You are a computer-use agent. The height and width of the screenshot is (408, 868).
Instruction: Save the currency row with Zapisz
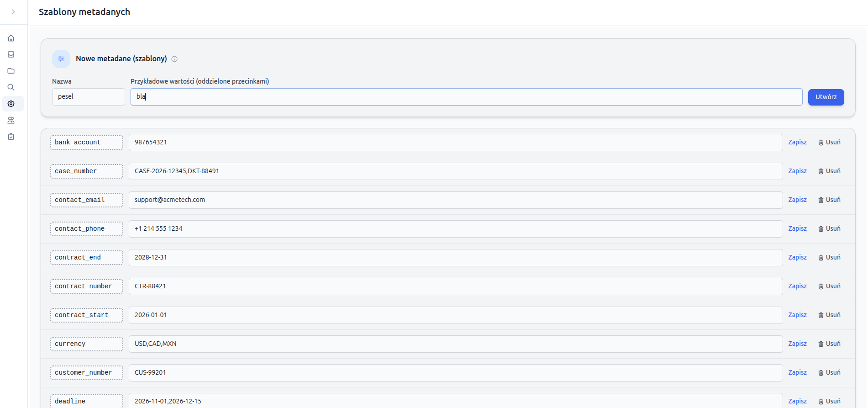coord(797,344)
